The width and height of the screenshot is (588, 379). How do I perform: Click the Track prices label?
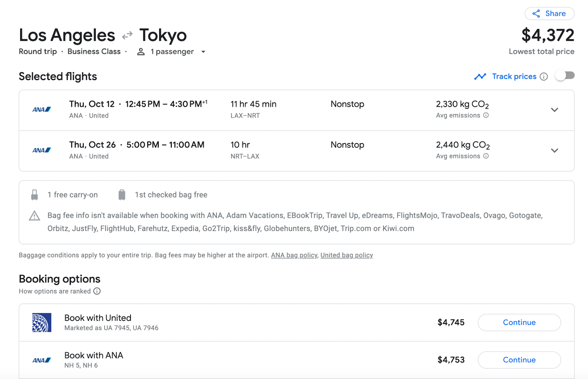click(514, 76)
